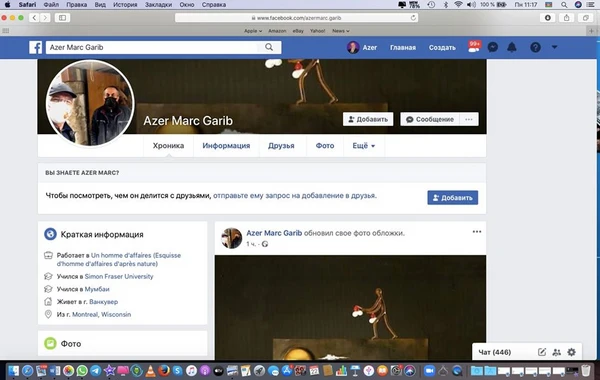Click the Чат (446) chat bar
600x380 pixels.
pos(527,352)
